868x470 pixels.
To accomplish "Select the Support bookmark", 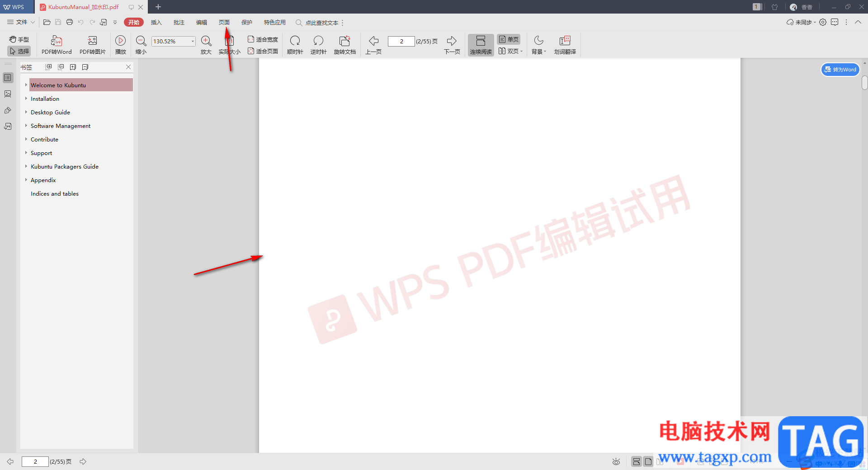I will point(41,153).
